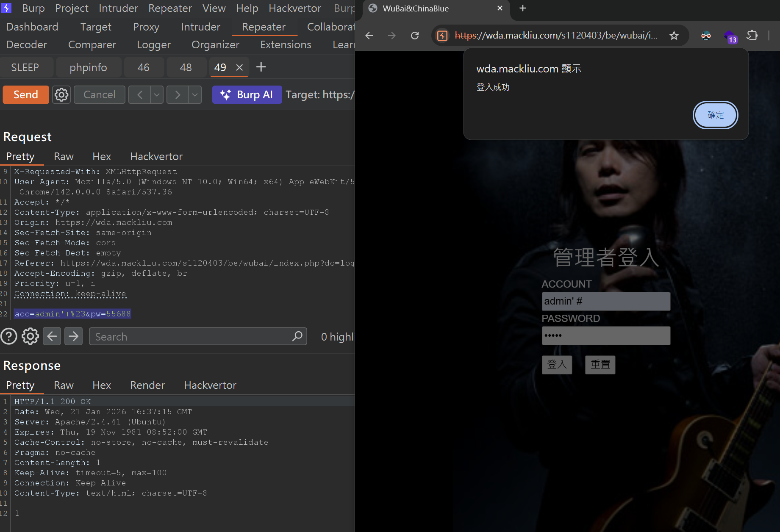Show request in Raw view
Image resolution: width=780 pixels, height=532 pixels.
pyautogui.click(x=64, y=156)
